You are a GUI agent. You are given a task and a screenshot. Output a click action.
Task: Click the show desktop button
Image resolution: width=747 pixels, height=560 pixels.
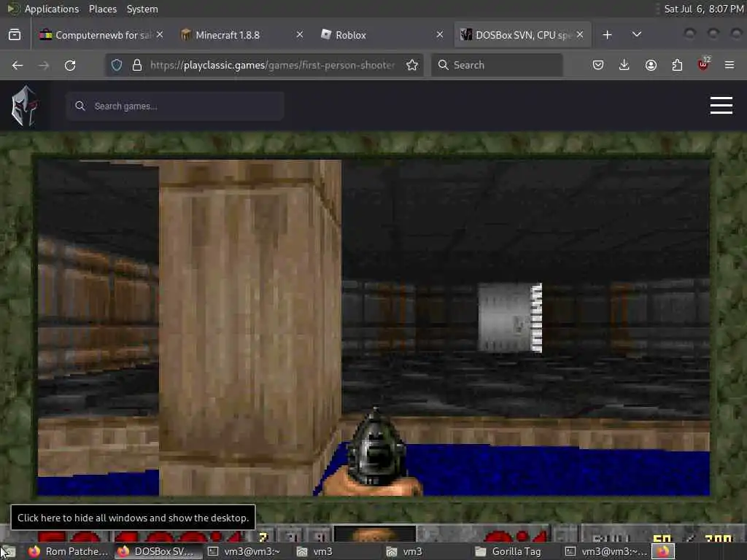[7, 551]
